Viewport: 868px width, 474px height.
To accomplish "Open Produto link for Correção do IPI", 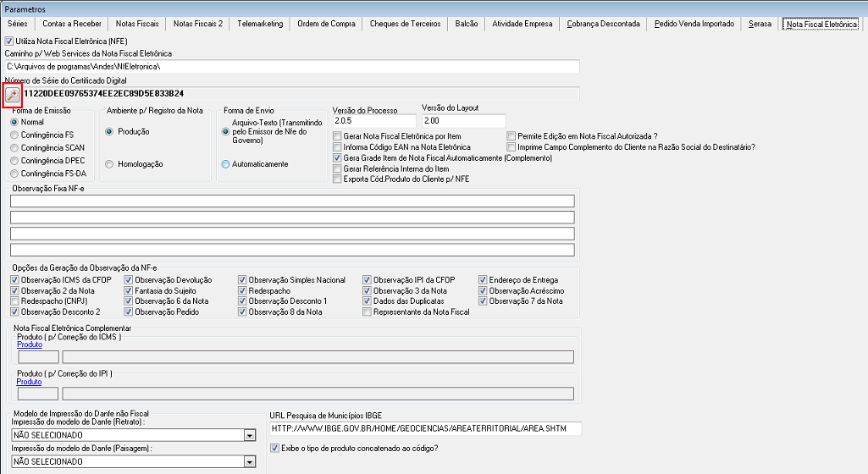I will [x=30, y=382].
